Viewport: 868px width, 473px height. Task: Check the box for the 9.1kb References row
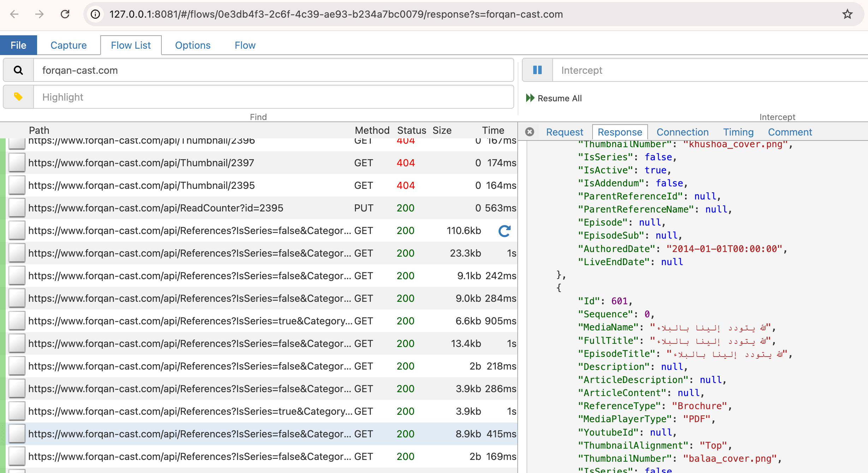(17, 276)
